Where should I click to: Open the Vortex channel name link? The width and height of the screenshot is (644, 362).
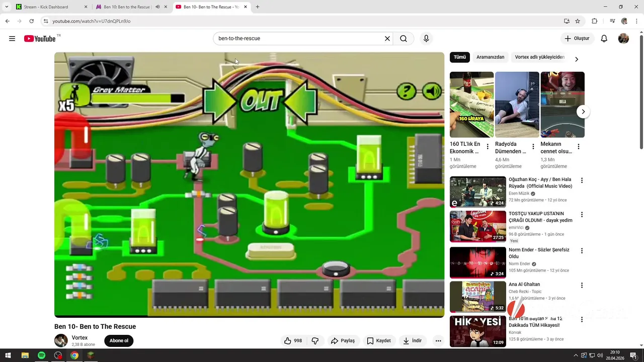coord(79,338)
